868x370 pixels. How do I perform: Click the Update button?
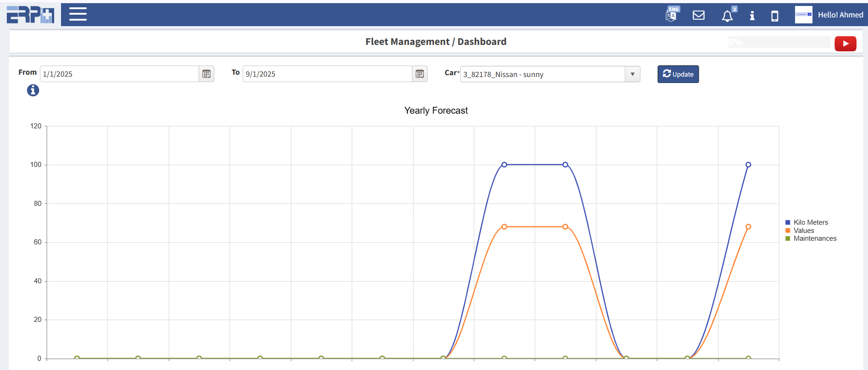click(678, 74)
